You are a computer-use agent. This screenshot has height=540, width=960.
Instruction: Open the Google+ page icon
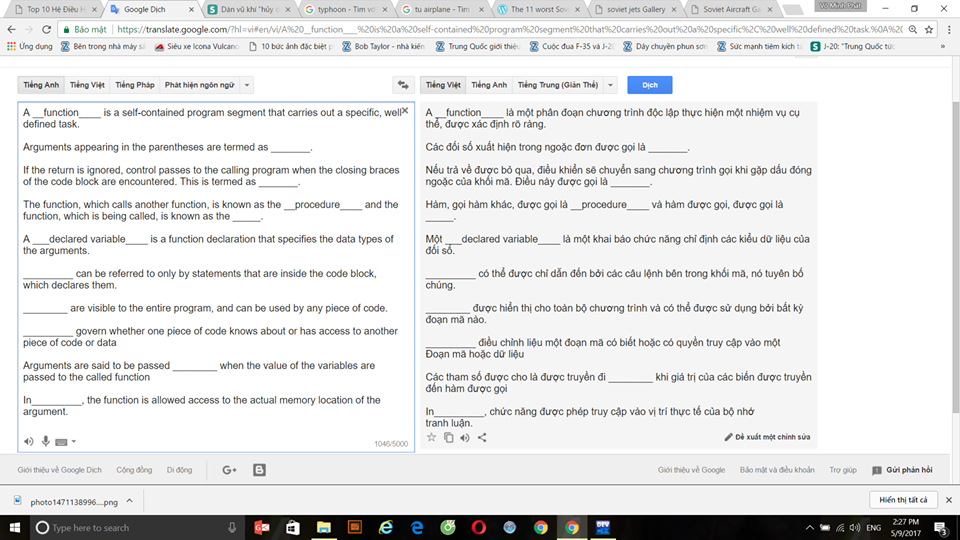point(229,470)
